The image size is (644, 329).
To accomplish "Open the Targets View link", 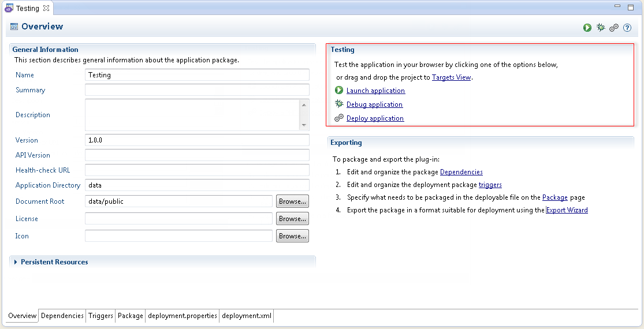I will pyautogui.click(x=451, y=77).
